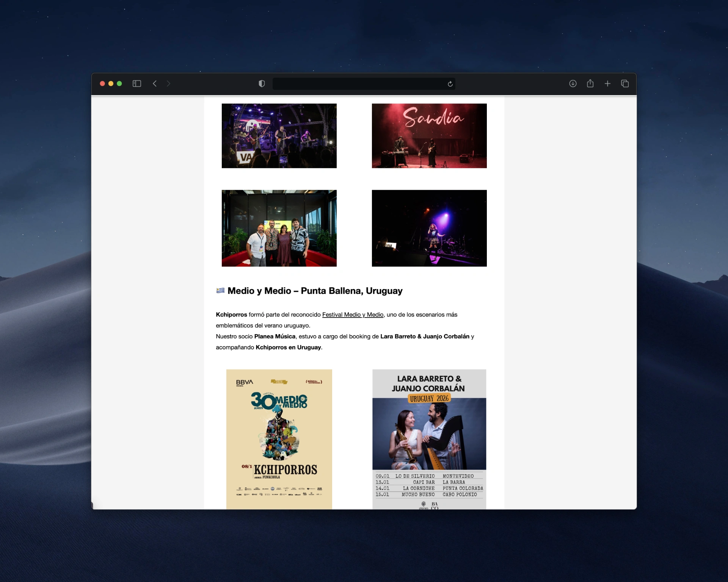
Task: Show the tab overview
Action: (624, 83)
